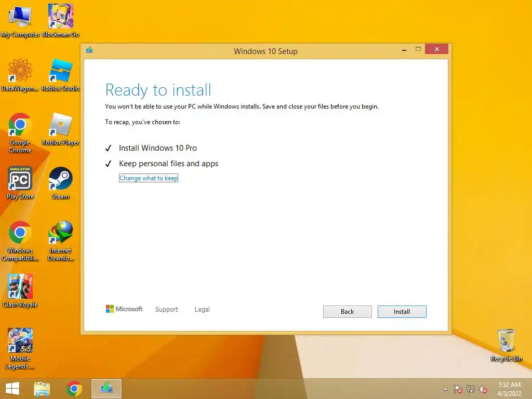
Task: Select the Roblox Studio desktop icon
Action: click(x=60, y=75)
